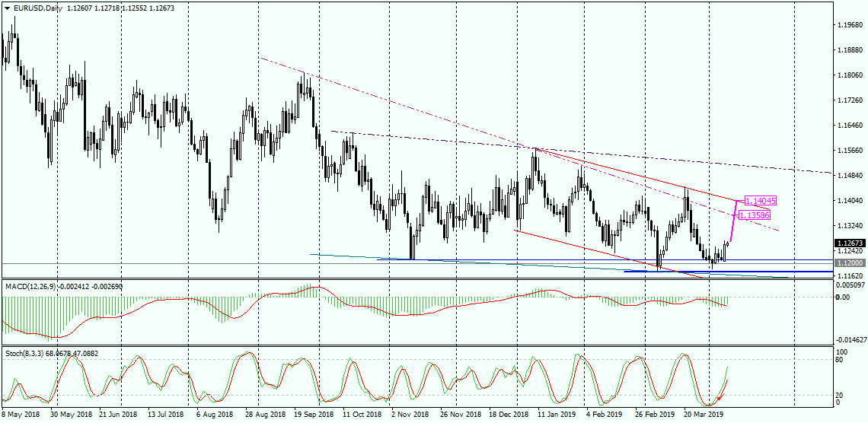Click the 4 Feb 2019 date label

(605, 414)
